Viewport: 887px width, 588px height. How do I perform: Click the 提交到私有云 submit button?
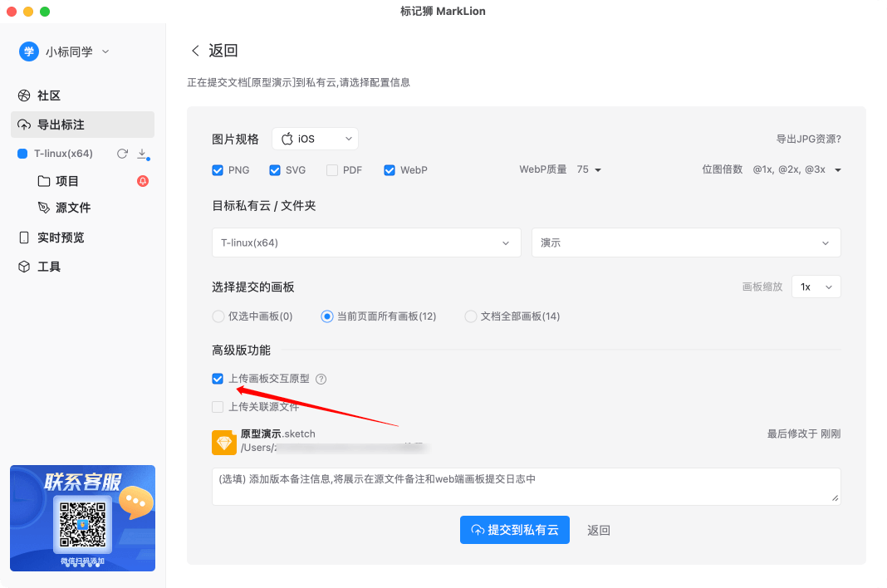pyautogui.click(x=515, y=530)
